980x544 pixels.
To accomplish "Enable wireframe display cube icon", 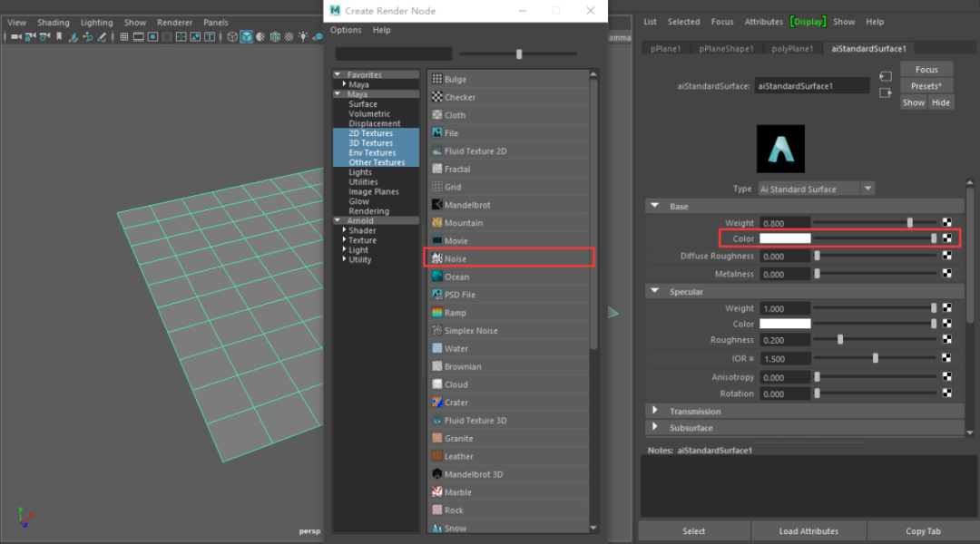I will [x=232, y=37].
